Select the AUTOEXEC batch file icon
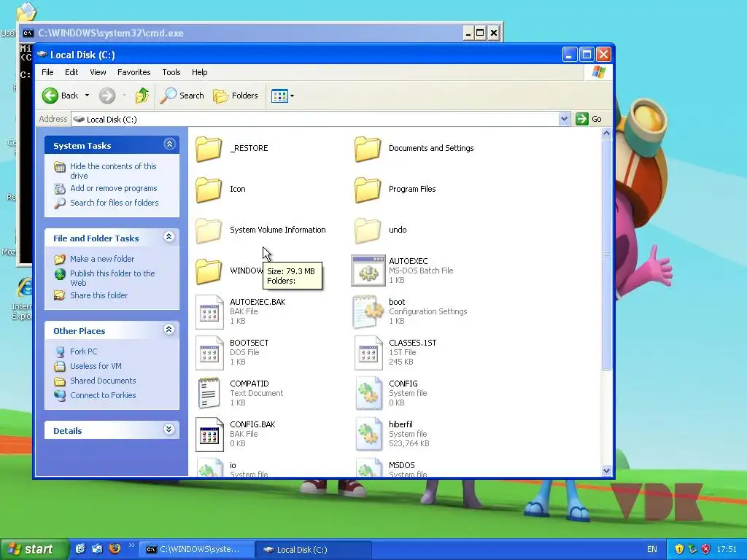This screenshot has height=560, width=747. pyautogui.click(x=368, y=271)
